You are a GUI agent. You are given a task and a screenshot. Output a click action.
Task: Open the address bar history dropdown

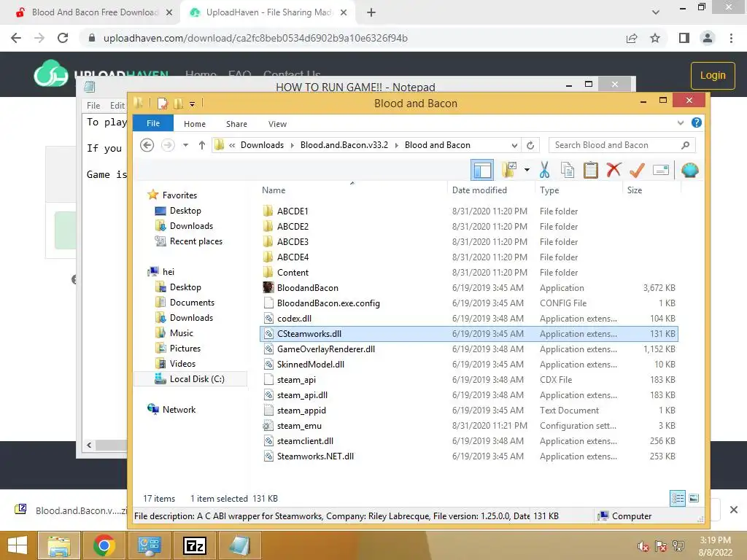[x=514, y=145]
